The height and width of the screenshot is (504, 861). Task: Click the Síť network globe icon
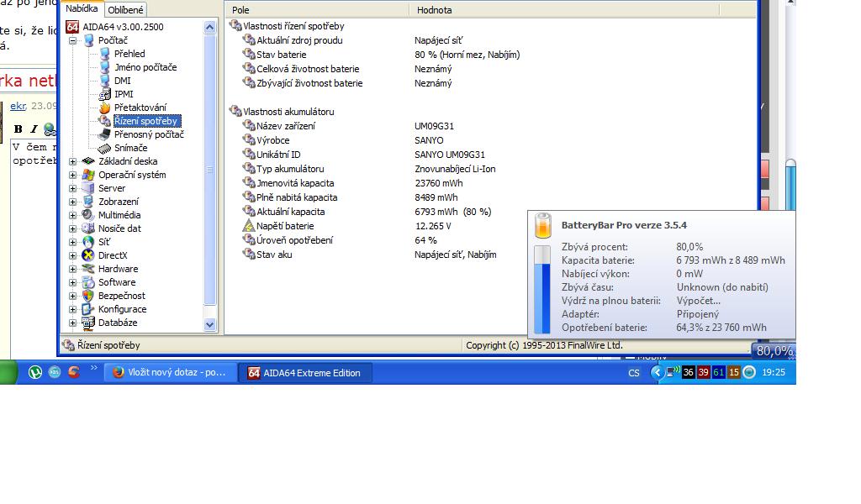point(88,242)
